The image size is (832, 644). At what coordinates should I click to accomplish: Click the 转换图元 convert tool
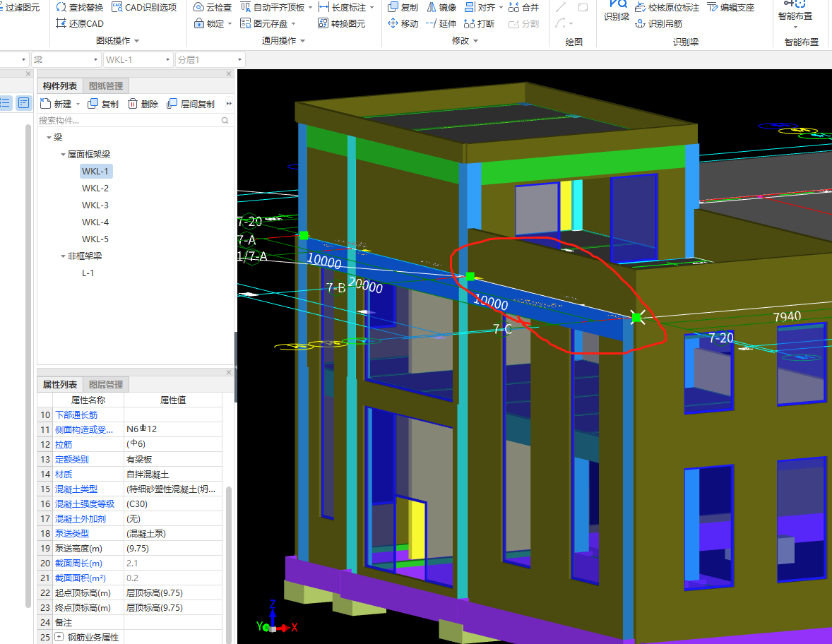pyautogui.click(x=342, y=23)
